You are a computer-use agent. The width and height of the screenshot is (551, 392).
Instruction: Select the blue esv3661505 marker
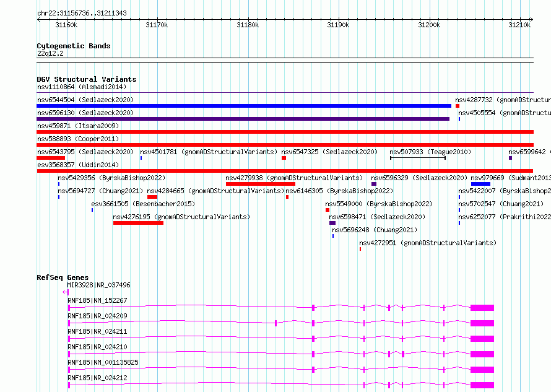(x=92, y=210)
